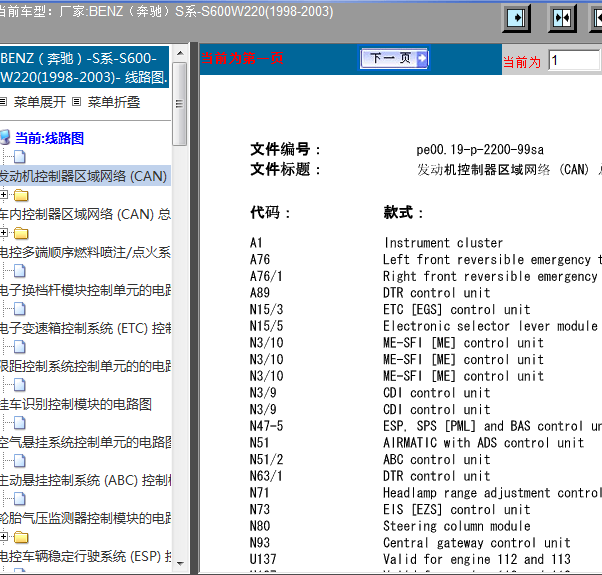The height and width of the screenshot is (575, 602).
Task: Click the page number input field
Action: point(574,60)
